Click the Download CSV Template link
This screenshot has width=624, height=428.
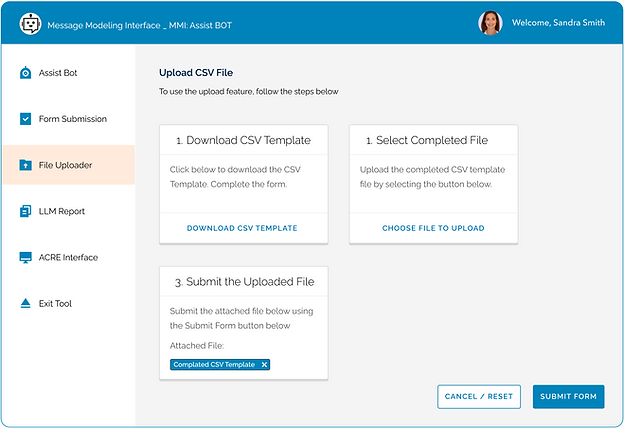coord(242,228)
